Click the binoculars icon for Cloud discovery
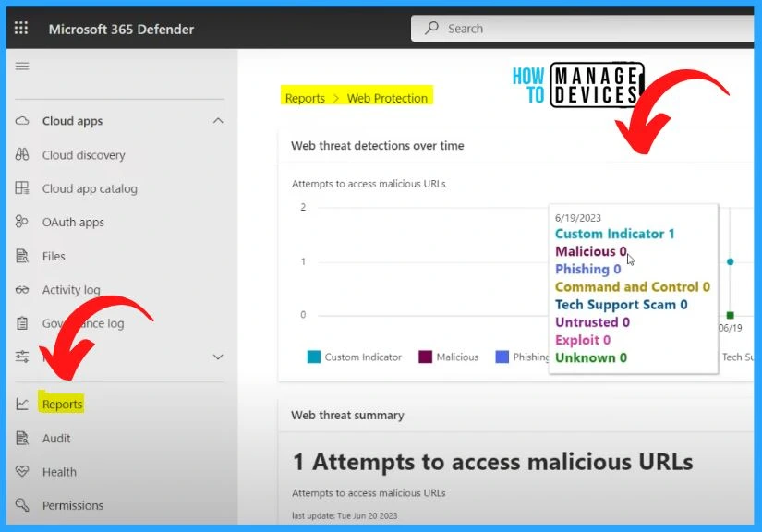 (x=22, y=154)
